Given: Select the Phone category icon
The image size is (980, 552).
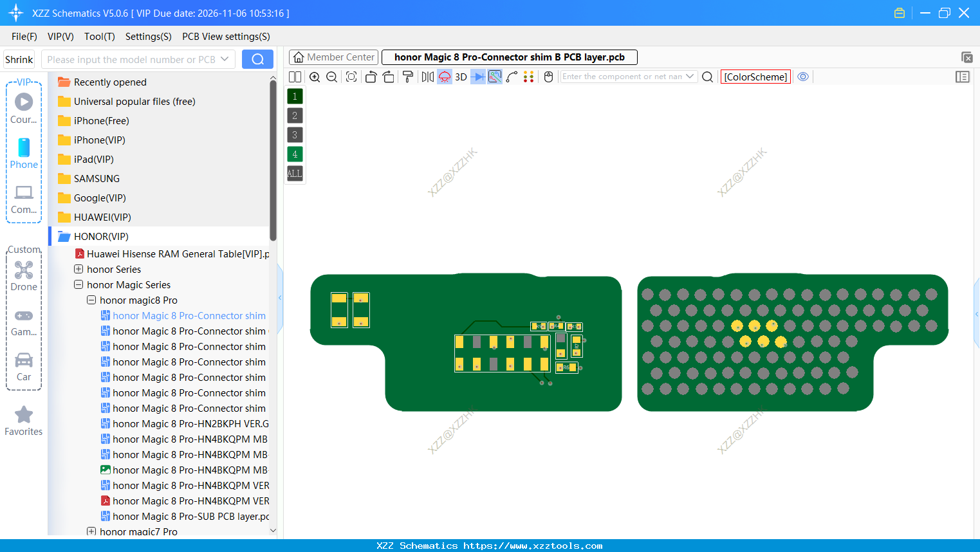Looking at the screenshot, I should (24, 154).
